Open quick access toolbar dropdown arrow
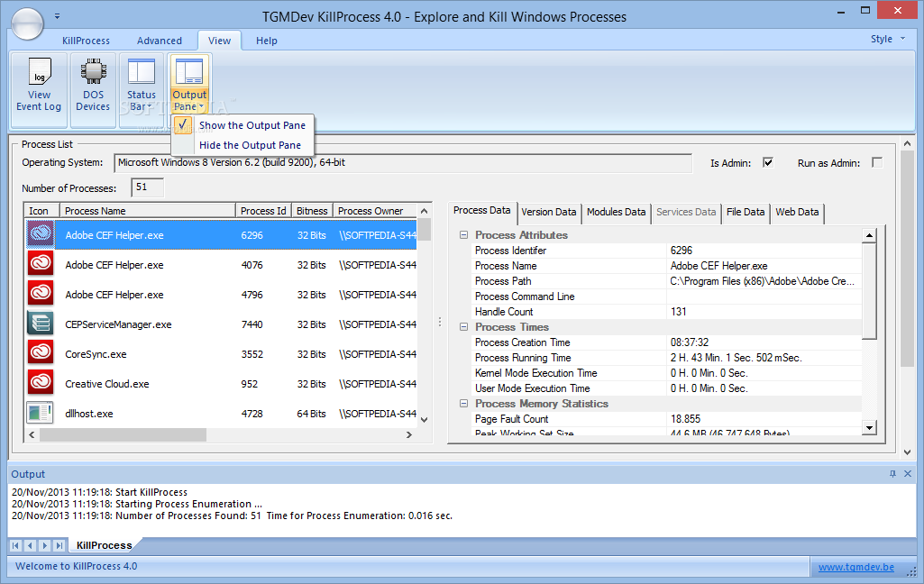924x584 pixels. coord(57,16)
